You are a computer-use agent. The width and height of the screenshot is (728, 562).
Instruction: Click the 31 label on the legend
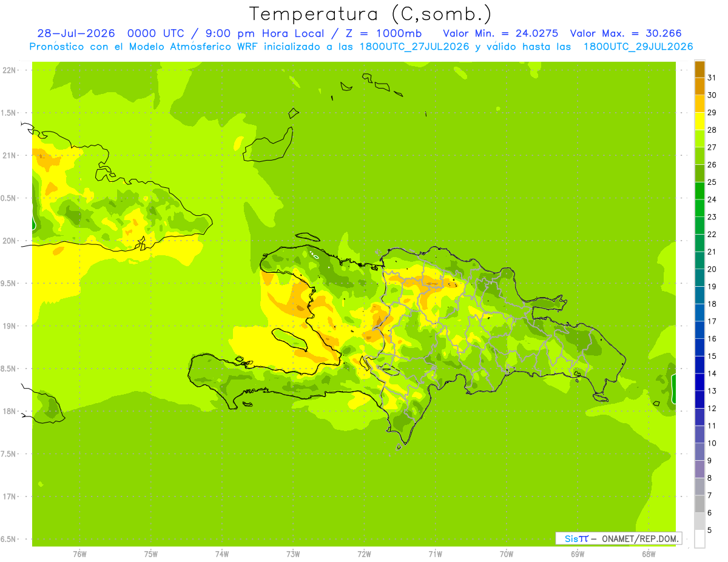coord(712,78)
